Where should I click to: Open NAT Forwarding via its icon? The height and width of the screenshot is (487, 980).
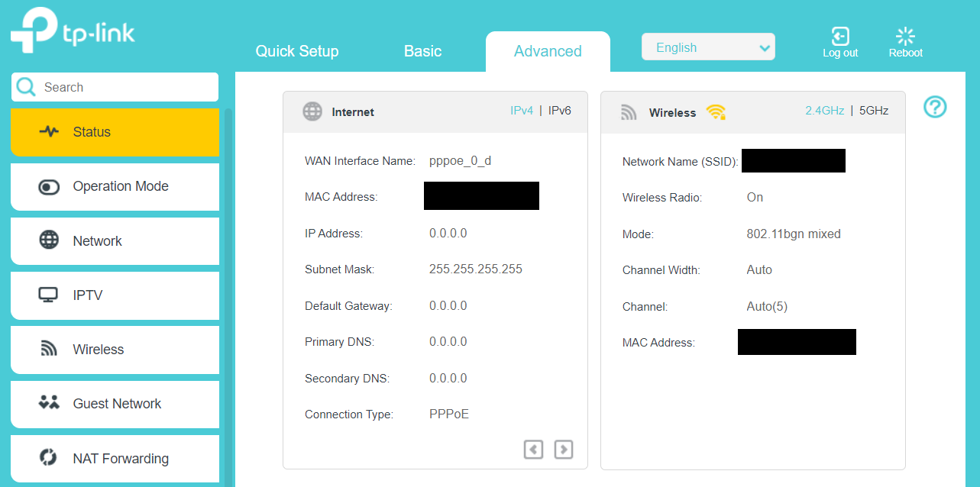click(48, 458)
